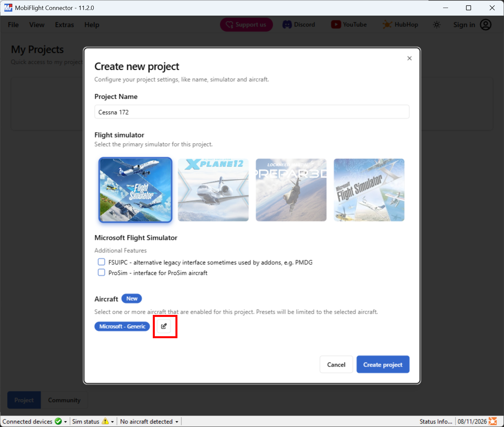Click the Create project button
Screen dimensions: 504x427
(383, 364)
